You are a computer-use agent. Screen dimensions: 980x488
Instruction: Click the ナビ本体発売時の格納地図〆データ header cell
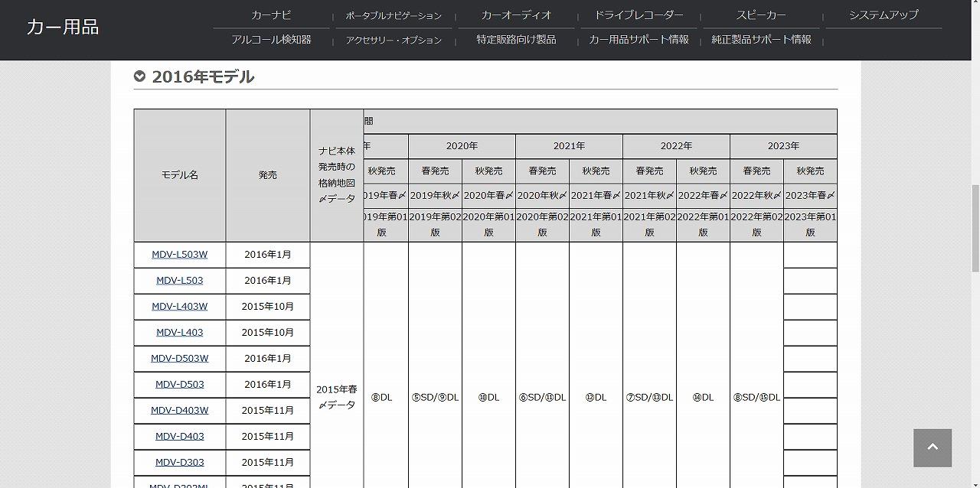click(x=337, y=175)
